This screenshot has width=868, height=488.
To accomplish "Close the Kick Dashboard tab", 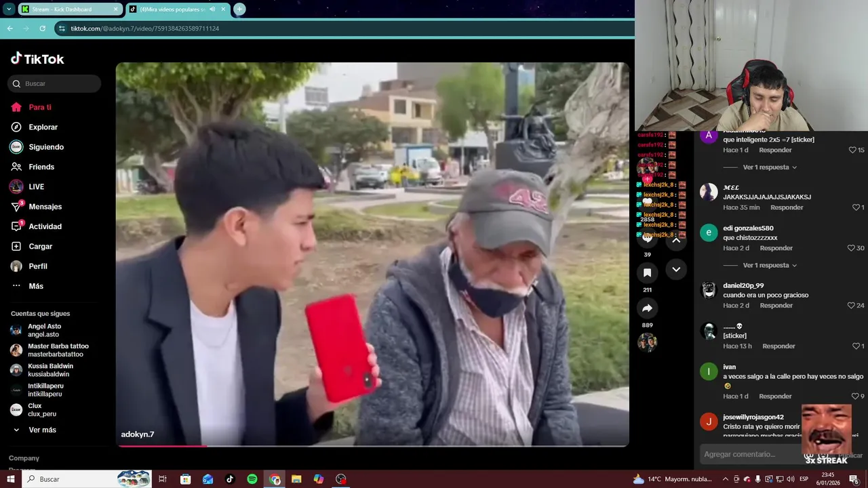I will click(115, 9).
